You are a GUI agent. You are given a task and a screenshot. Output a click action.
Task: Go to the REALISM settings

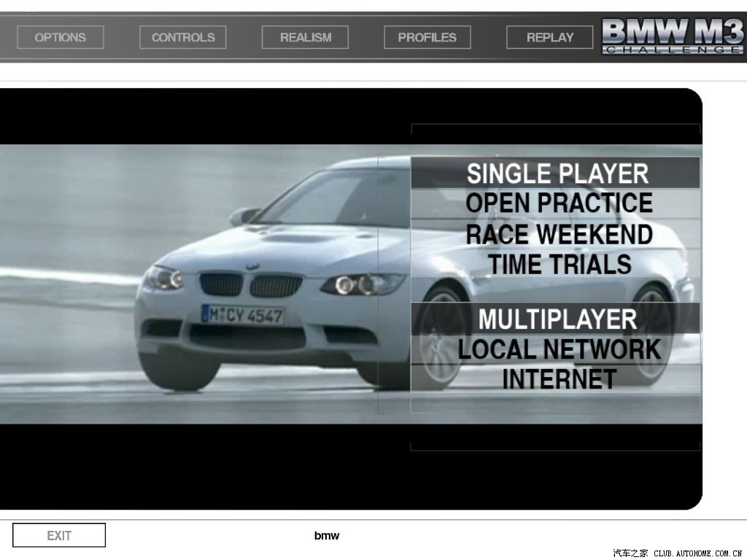pyautogui.click(x=305, y=37)
